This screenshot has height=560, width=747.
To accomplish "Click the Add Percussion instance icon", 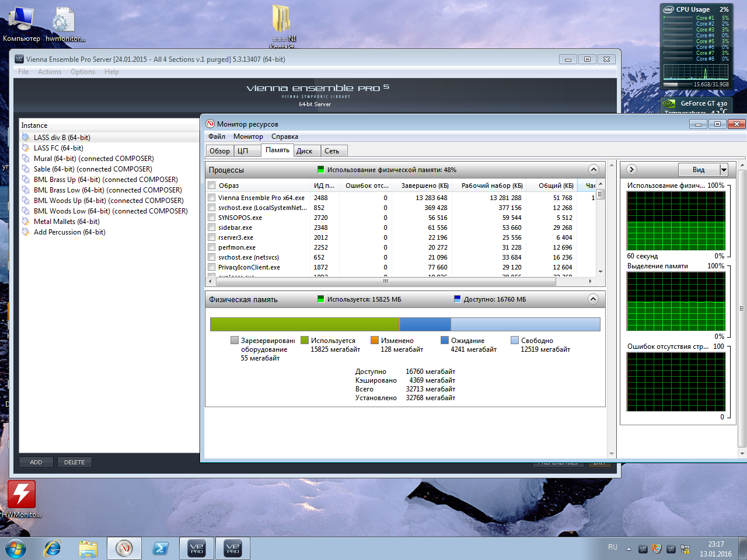I will (26, 232).
